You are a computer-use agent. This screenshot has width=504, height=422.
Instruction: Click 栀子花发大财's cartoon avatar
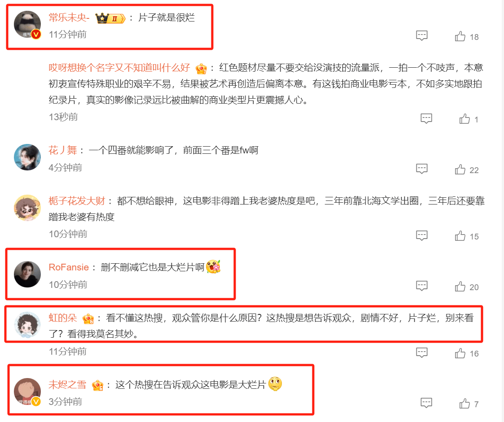(x=27, y=208)
